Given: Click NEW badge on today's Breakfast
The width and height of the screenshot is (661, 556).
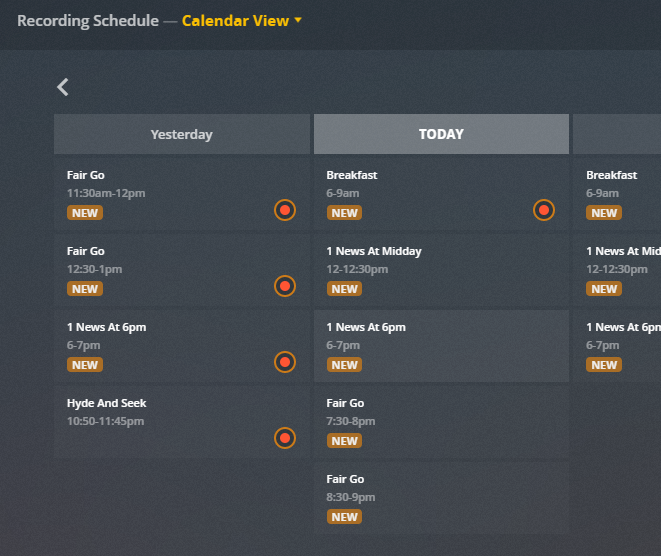Looking at the screenshot, I should pos(344,213).
